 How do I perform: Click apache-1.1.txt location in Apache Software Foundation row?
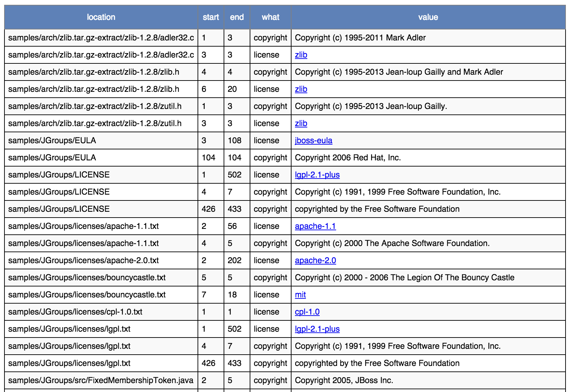83,243
